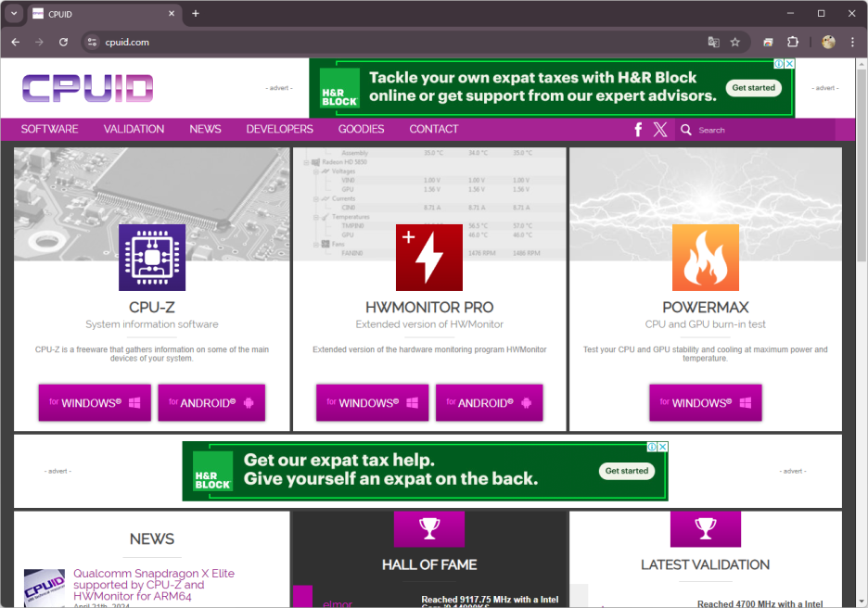Open Chrome three-dot menu
Viewport: 868px width, 608px height.
(852, 42)
